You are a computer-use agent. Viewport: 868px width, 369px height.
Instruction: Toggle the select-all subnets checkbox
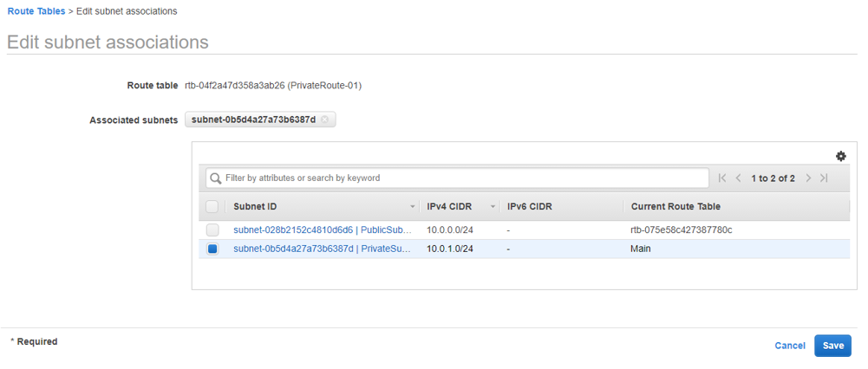[x=212, y=207]
